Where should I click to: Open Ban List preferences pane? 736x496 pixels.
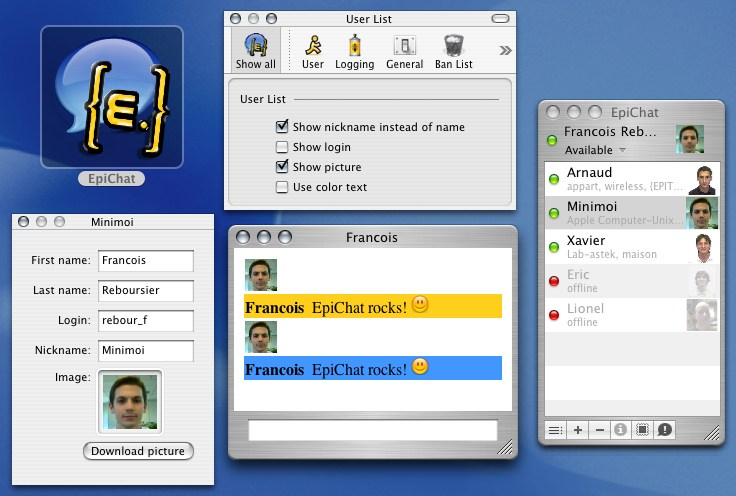(x=453, y=52)
